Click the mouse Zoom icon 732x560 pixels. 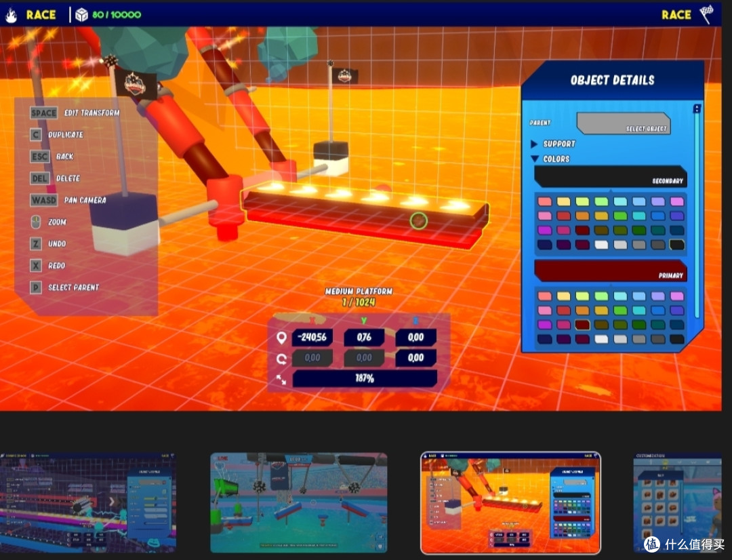pos(36,222)
